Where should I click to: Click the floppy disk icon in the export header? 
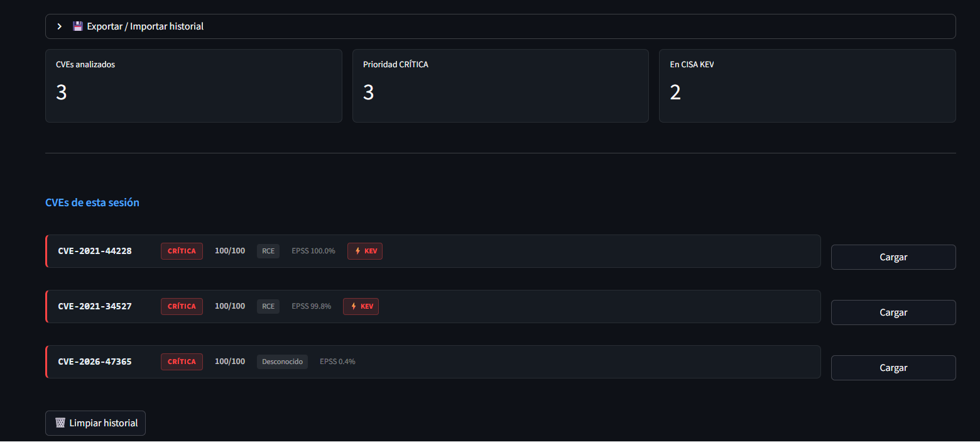(x=78, y=26)
